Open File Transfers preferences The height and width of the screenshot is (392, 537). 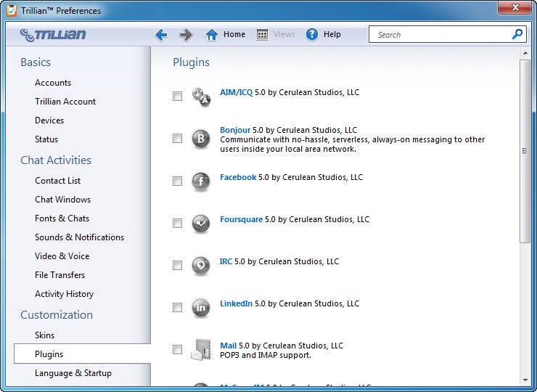click(60, 275)
